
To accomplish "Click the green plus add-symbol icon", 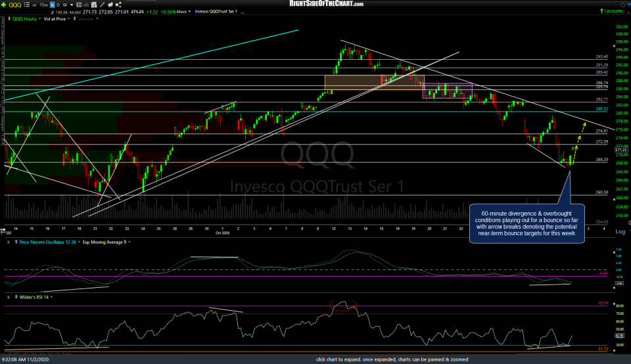I will pyautogui.click(x=4, y=5).
